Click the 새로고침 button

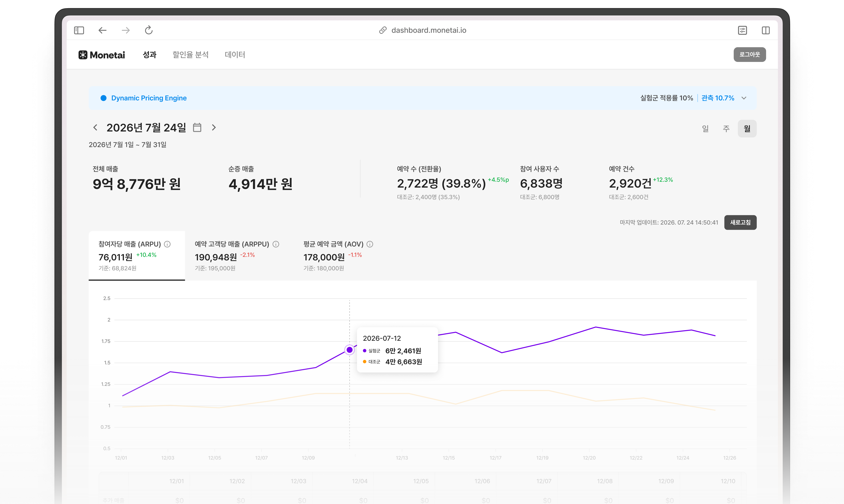coord(740,223)
